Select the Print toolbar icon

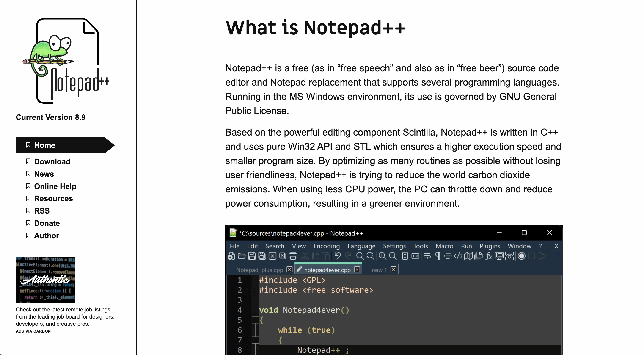292,256
